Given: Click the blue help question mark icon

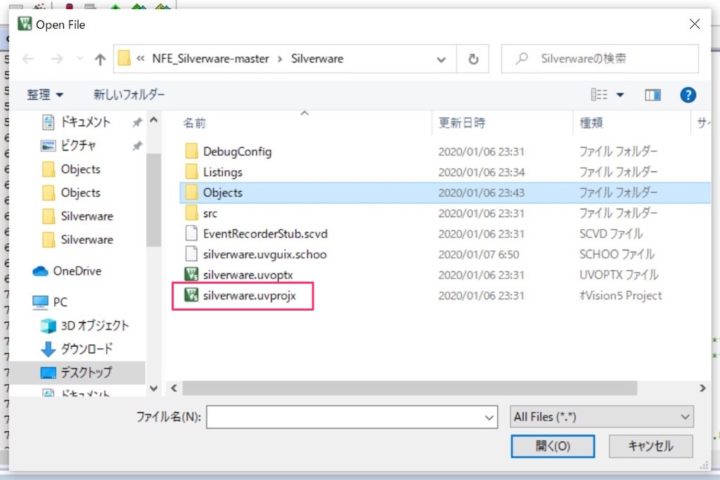Looking at the screenshot, I should (687, 95).
